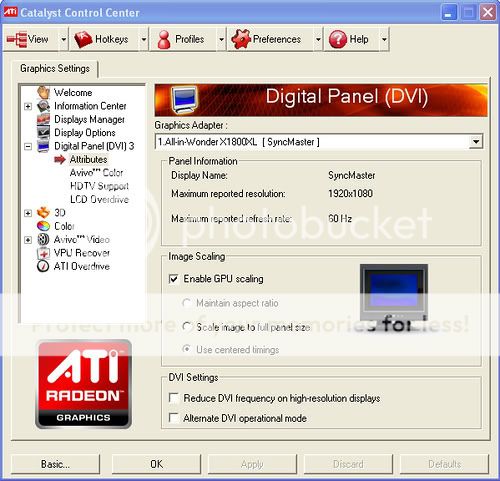Select Attributes in the tree

(x=88, y=160)
